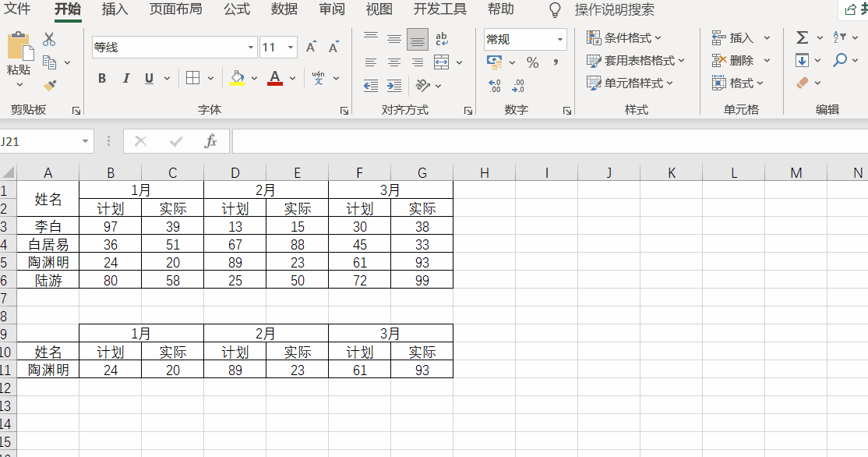This screenshot has height=457, width=868.
Task: Click the Paste clipboard icon
Action: click(20, 47)
